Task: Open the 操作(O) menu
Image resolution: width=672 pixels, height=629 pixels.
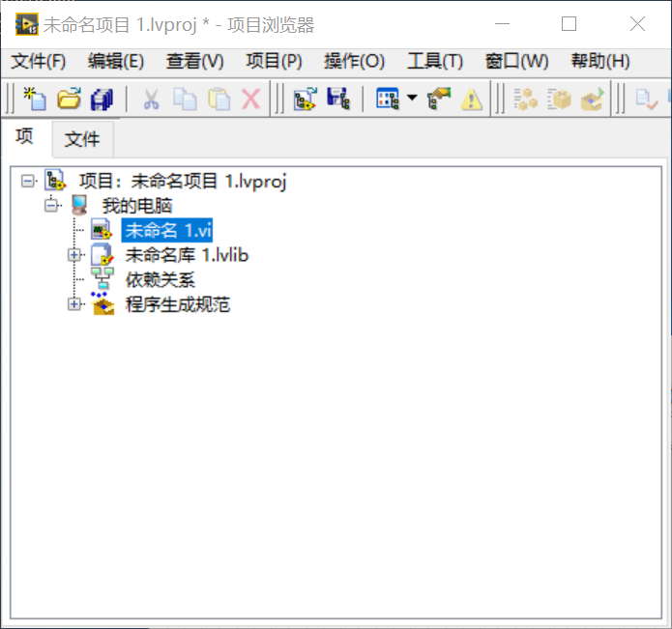Action: pyautogui.click(x=354, y=61)
